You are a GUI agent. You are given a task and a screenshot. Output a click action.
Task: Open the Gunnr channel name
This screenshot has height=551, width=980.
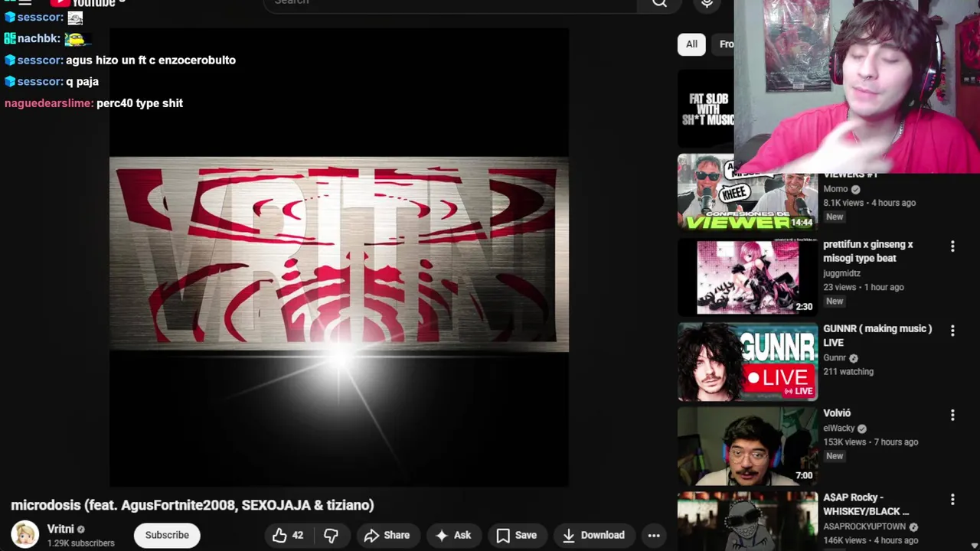pos(835,357)
